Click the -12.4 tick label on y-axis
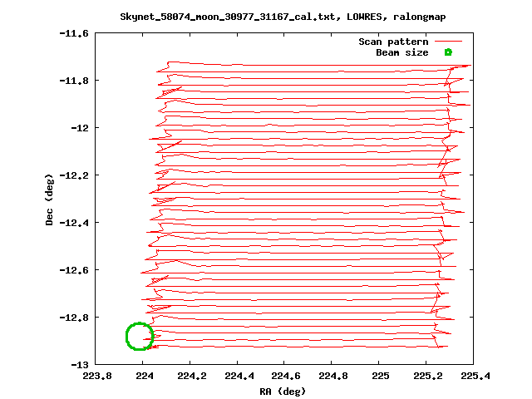Image resolution: width=532 pixels, height=399 pixels. (75, 223)
